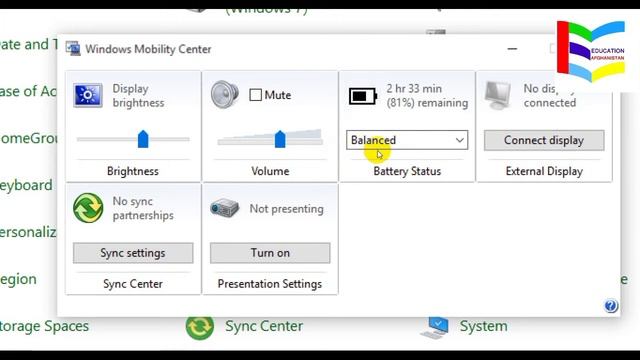This screenshot has height=360, width=640.
Task: Open Date and Time in Control Panel
Action: coord(29,44)
